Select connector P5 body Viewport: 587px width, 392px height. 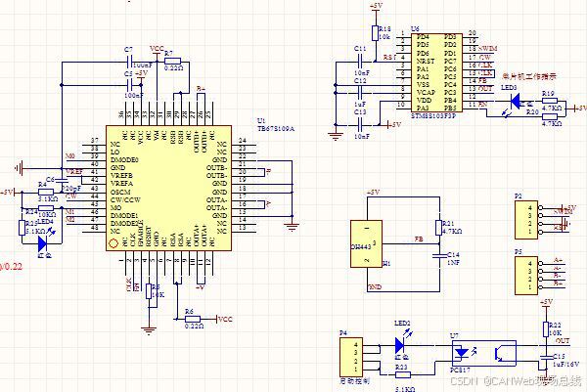526,276
